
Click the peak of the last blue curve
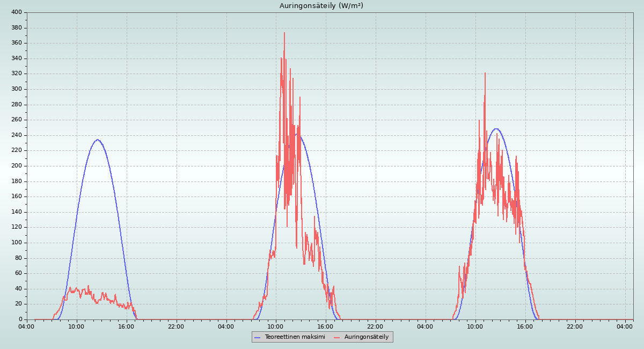point(496,129)
